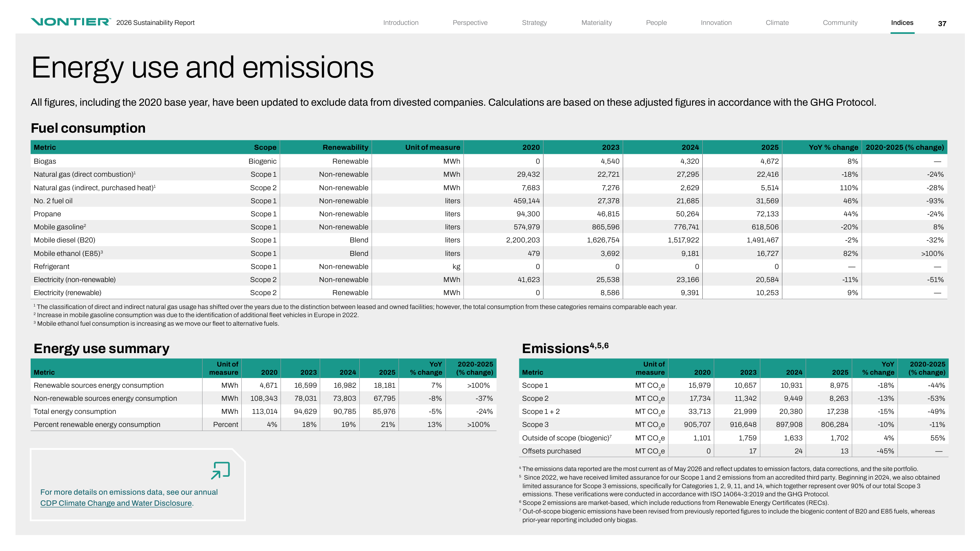Select the 'Renewability' column header
The height and width of the screenshot is (551, 980).
(x=345, y=147)
